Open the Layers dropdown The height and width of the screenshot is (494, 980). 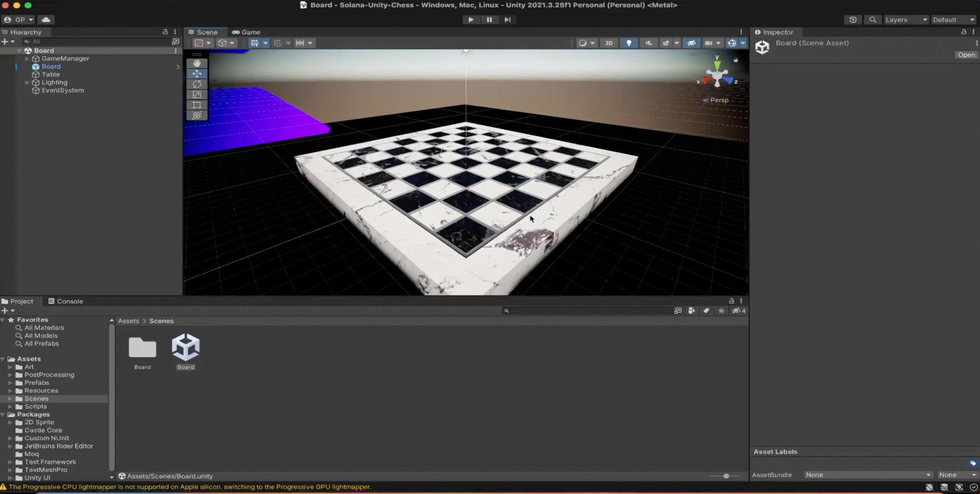point(906,20)
